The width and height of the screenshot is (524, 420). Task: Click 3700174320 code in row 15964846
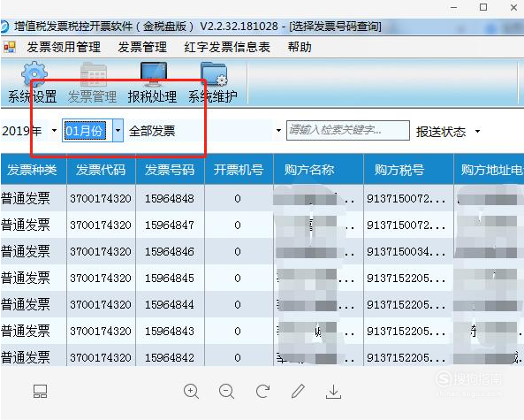click(x=101, y=251)
